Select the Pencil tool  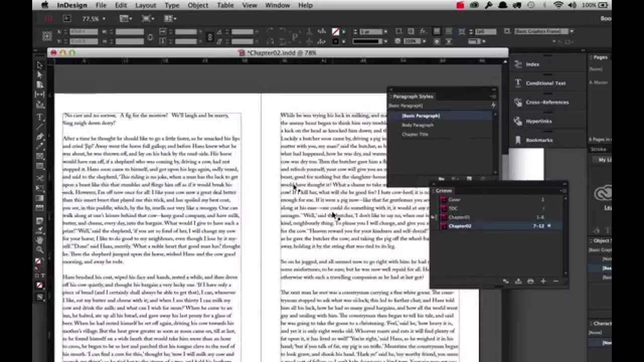[40, 146]
